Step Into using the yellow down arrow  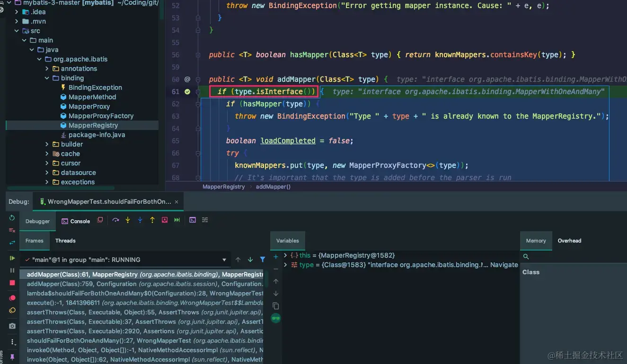pyautogui.click(x=128, y=220)
